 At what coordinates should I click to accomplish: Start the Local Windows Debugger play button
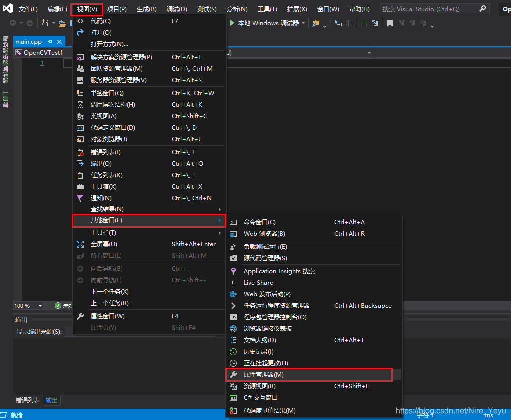coord(232,23)
